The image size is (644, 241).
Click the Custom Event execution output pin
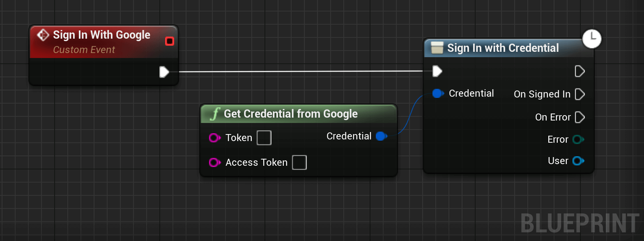click(x=164, y=72)
